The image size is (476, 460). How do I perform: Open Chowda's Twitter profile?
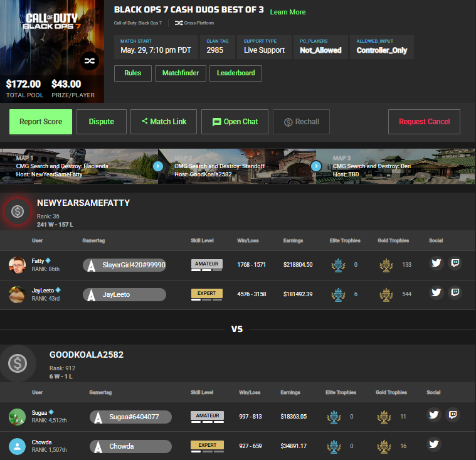tap(434, 444)
